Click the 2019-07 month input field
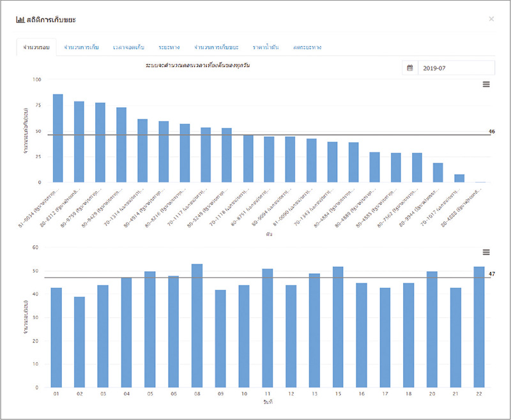511x420 pixels. click(455, 68)
